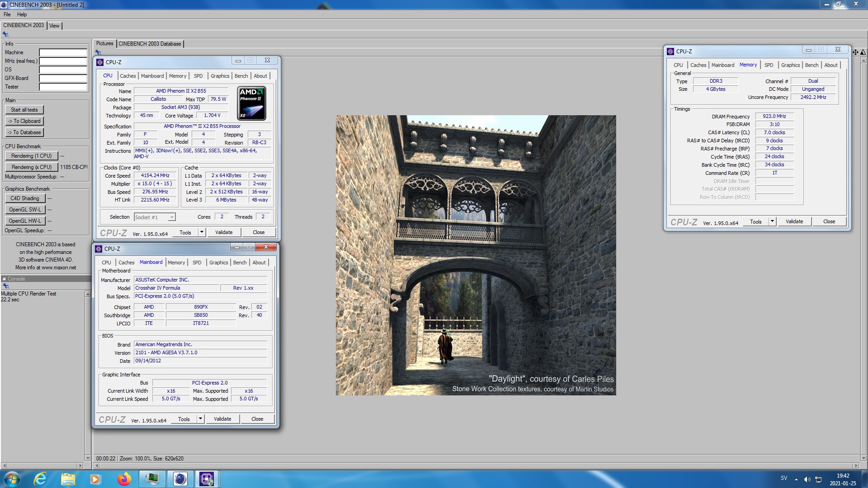Open Tools dropdown arrow in Mainboard window
Image resolution: width=868 pixels, height=488 pixels.
200,419
